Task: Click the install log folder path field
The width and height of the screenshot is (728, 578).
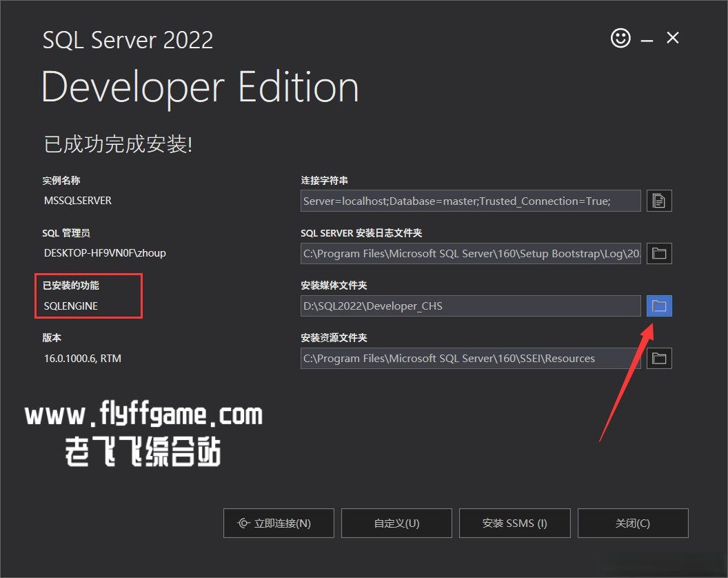Action: [471, 253]
